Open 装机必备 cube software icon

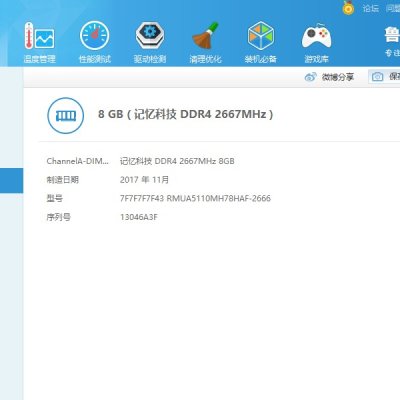pyautogui.click(x=261, y=36)
